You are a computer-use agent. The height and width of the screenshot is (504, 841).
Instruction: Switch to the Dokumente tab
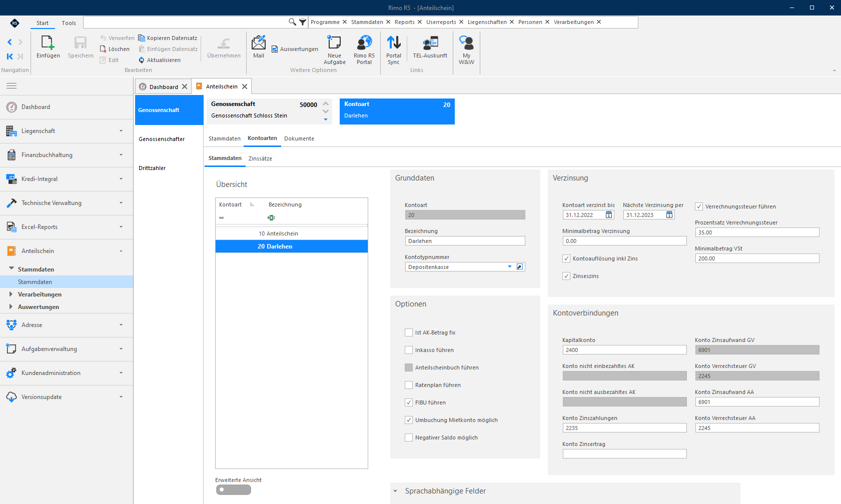299,138
